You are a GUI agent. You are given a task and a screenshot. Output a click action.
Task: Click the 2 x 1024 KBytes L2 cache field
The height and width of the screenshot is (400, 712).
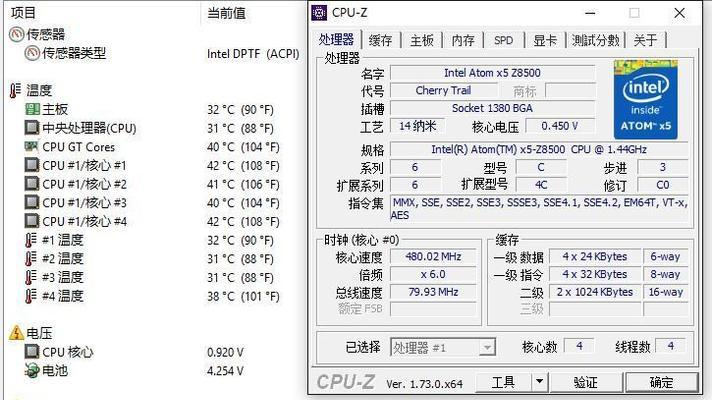[595, 292]
